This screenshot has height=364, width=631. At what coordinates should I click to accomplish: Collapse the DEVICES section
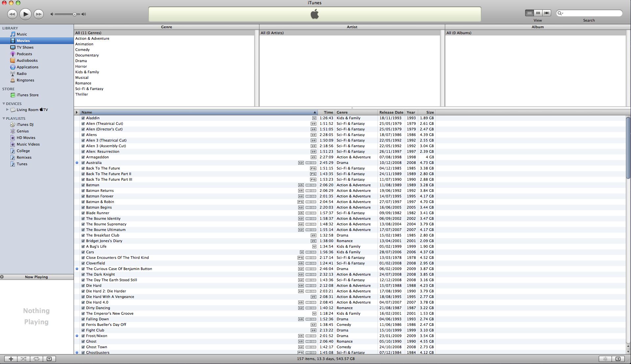(x=4, y=104)
